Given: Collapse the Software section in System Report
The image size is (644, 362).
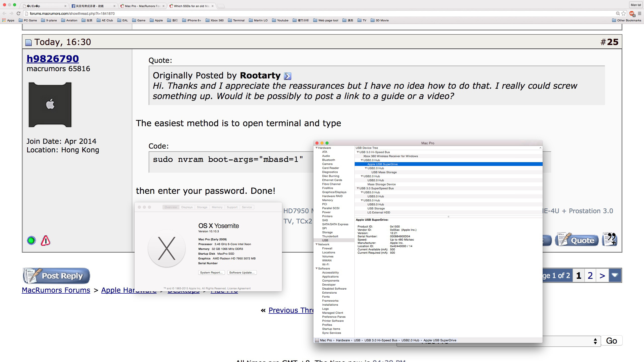Looking at the screenshot, I should click(317, 268).
